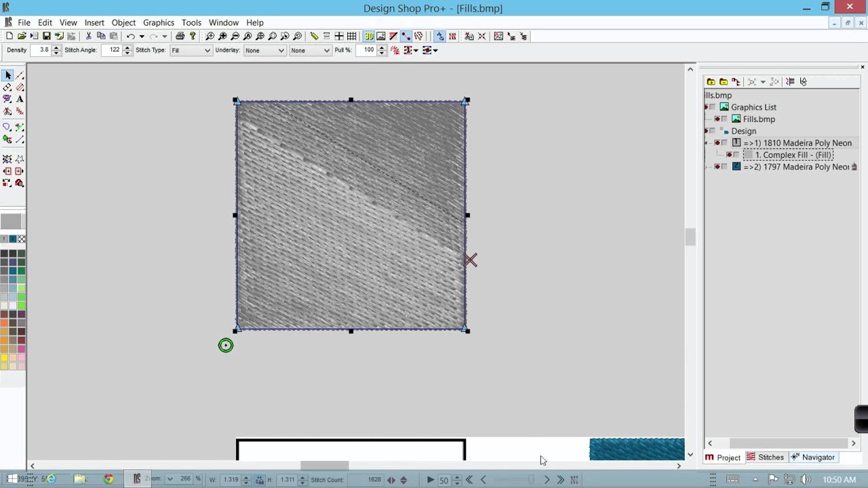Viewport: 868px width, 488px height.
Task: Click the Copy icon in toolbar
Action: coord(101,36)
